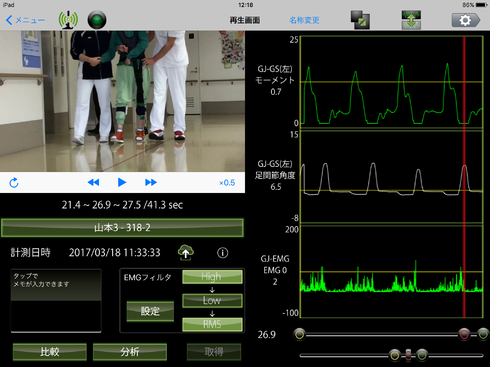Tap the red playback cursor line
This screenshot has width=490, height=367.
click(x=464, y=177)
